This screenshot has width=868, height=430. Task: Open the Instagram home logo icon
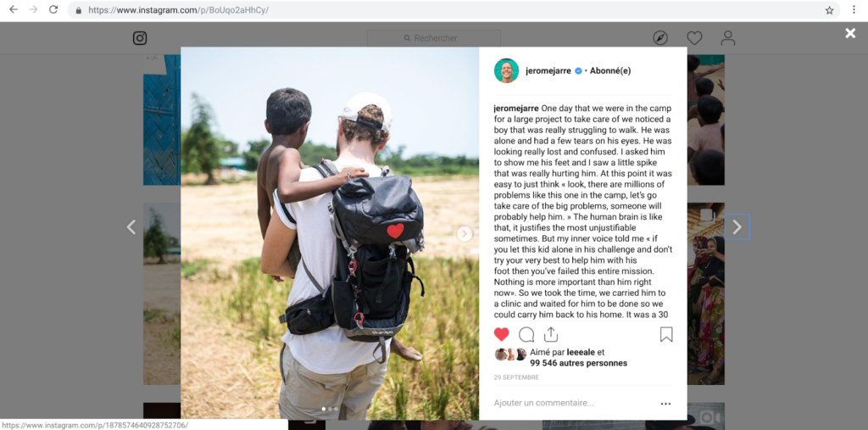click(140, 38)
